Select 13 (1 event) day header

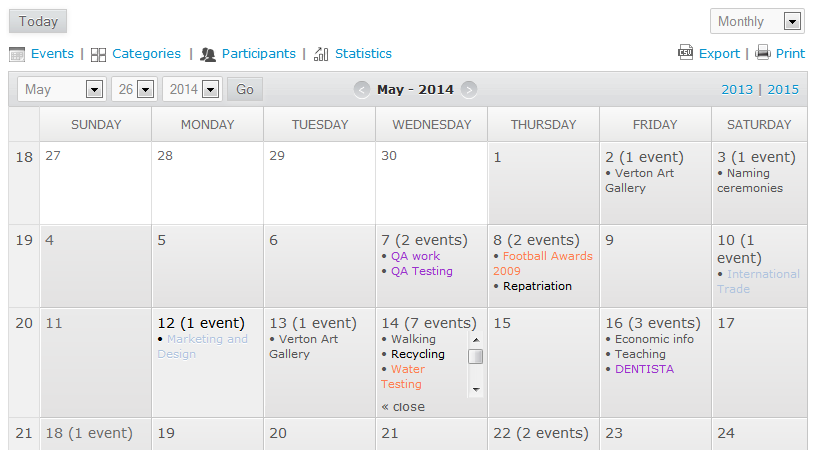pos(313,323)
